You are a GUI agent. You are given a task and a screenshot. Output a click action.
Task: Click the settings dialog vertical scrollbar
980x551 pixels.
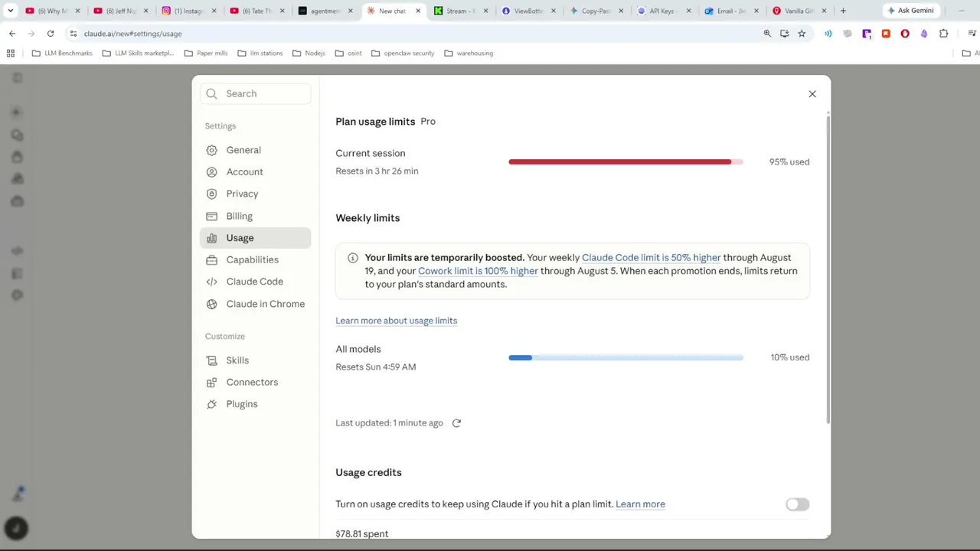(828, 268)
